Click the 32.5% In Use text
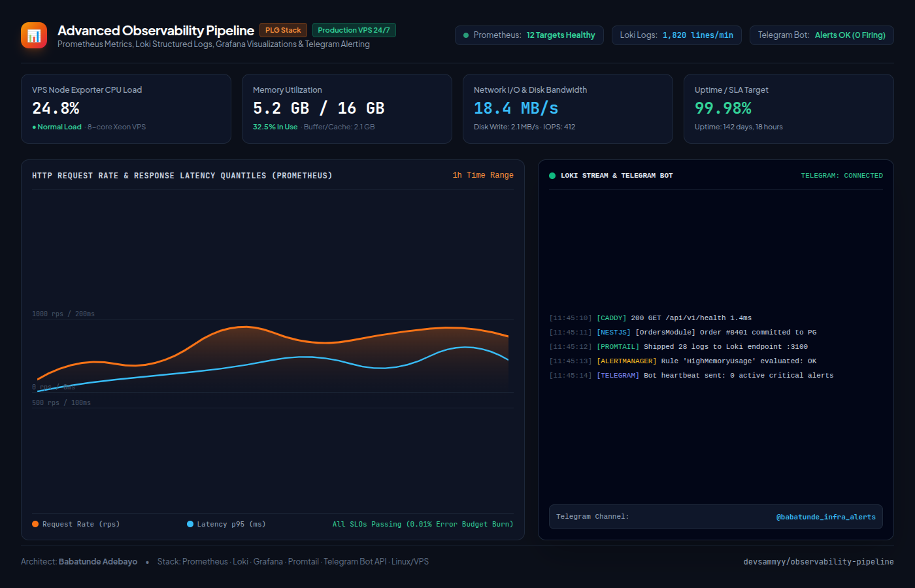Viewport: 915px width, 588px height. (275, 127)
